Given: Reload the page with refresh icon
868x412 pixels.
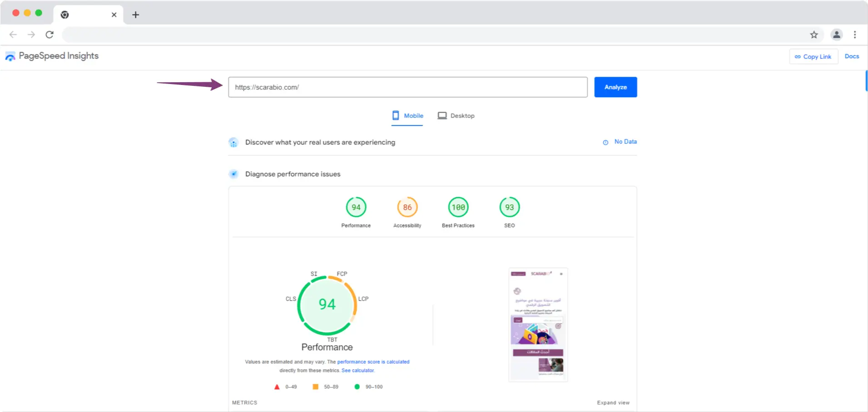Looking at the screenshot, I should point(50,35).
